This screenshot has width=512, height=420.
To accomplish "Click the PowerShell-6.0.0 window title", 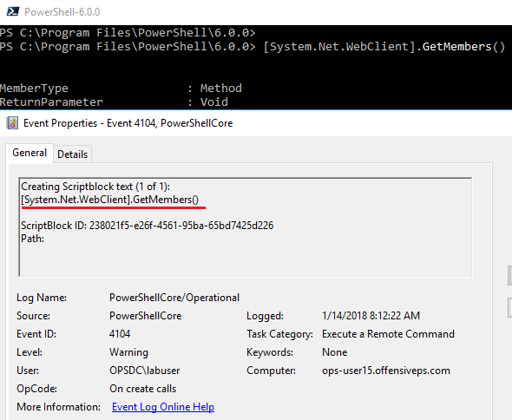I will [x=62, y=12].
